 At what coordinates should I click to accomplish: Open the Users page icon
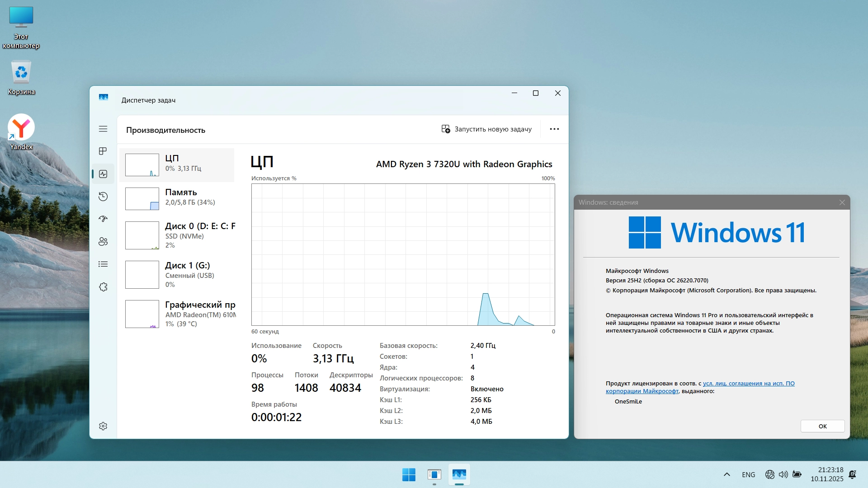103,241
